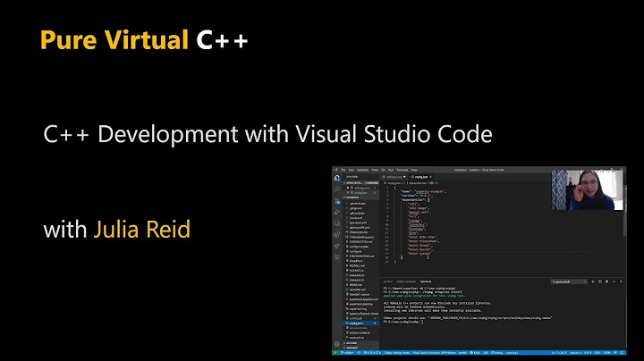Image resolution: width=644 pixels, height=361 pixels.
Task: Open appveyor.yml in the file tree
Action: click(358, 222)
